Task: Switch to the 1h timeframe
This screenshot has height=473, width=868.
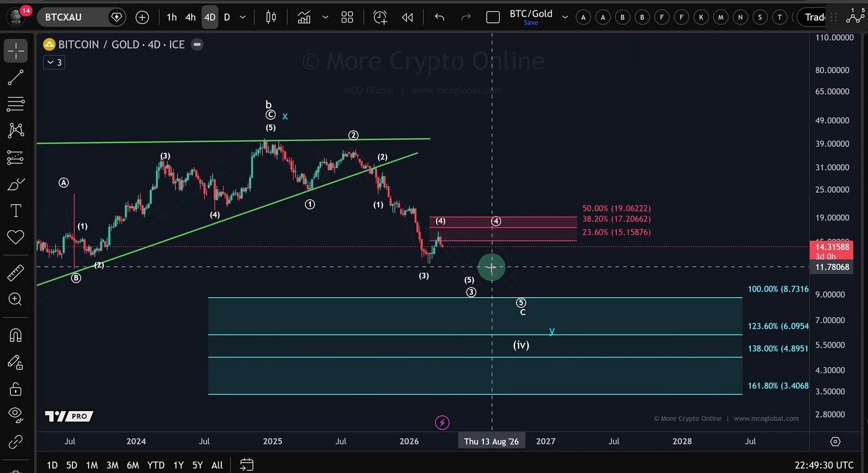Action: (x=171, y=17)
